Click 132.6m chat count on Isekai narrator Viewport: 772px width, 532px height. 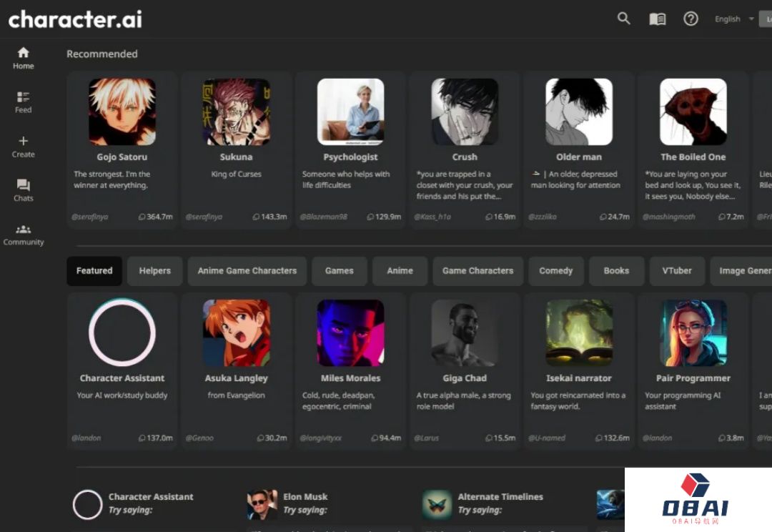[x=613, y=438]
